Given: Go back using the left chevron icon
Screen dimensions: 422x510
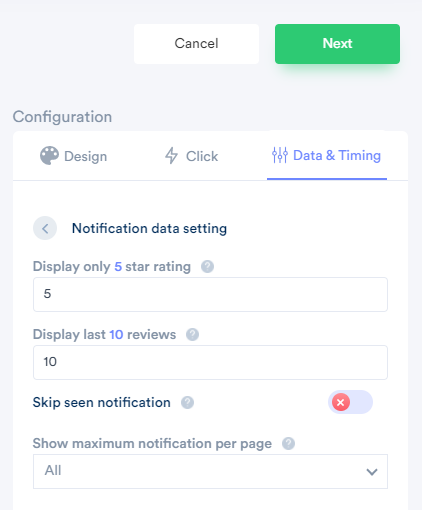Looking at the screenshot, I should tap(45, 228).
